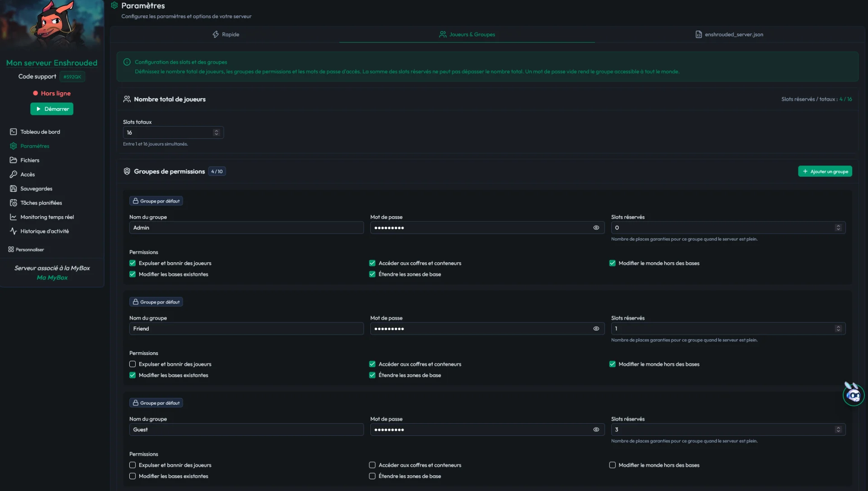Screen dimensions: 868x491
Task: Click the Guest Mot de passe field
Action: click(x=487, y=430)
